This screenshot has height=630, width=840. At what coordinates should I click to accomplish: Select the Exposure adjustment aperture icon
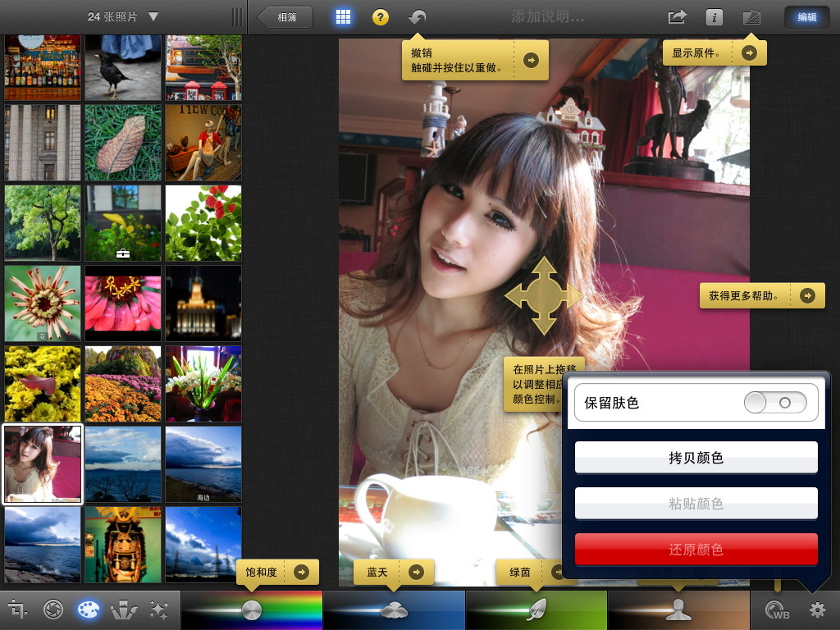coord(54,609)
